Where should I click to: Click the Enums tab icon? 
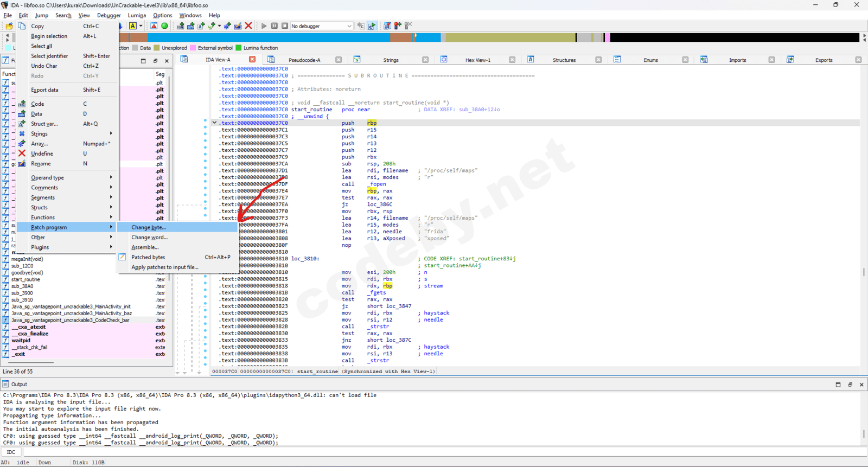click(x=617, y=60)
